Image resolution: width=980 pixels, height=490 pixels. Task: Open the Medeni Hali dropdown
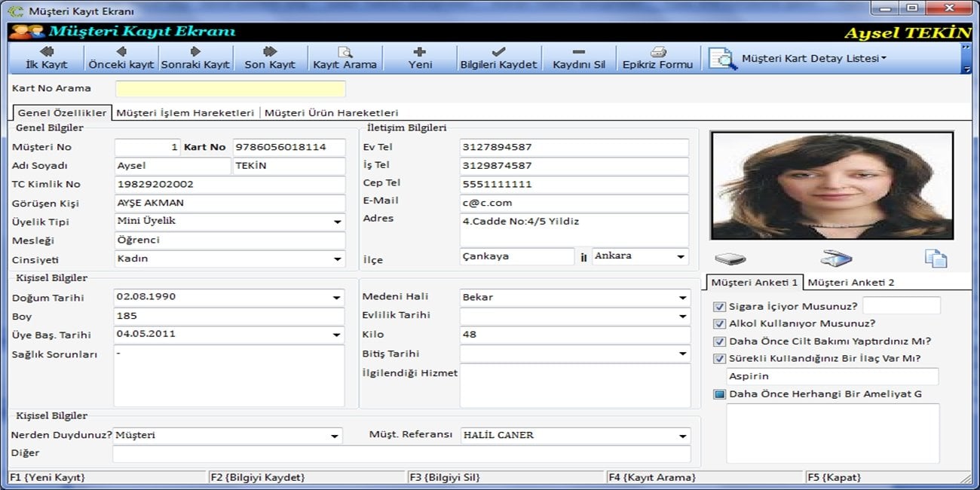pyautogui.click(x=682, y=298)
